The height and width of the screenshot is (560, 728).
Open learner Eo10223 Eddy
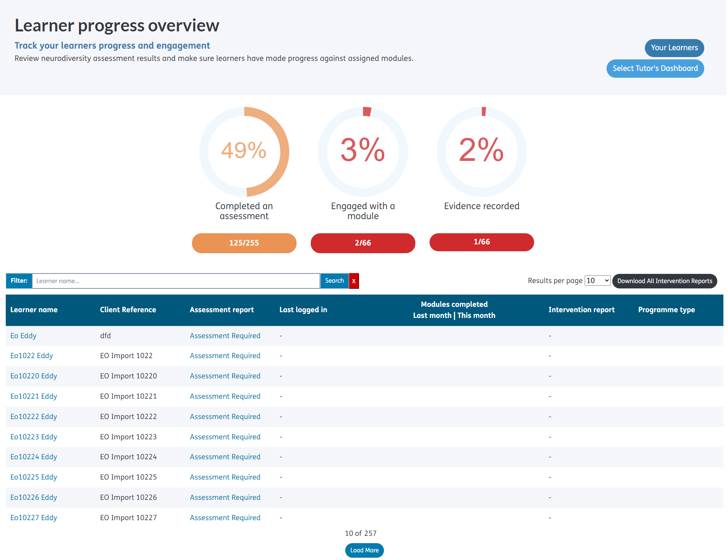point(34,437)
